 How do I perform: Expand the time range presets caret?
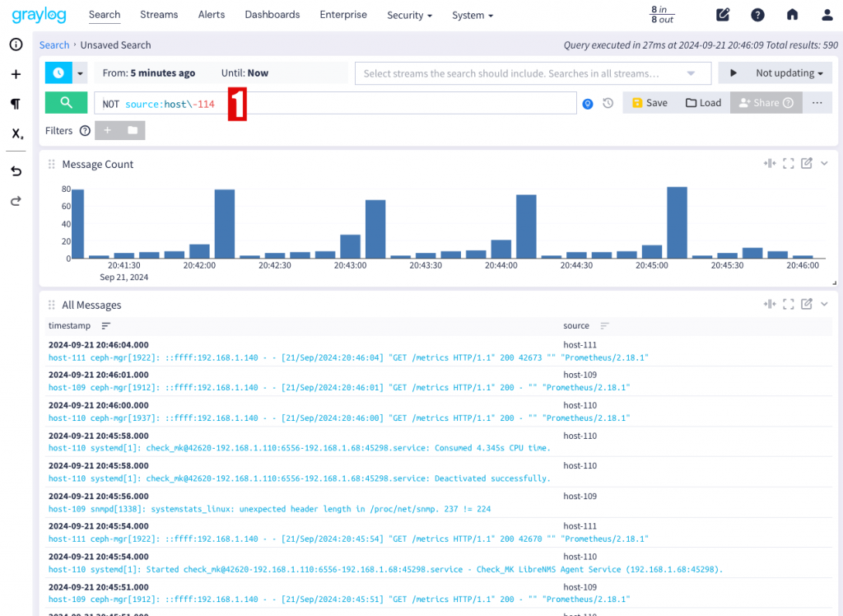point(80,73)
